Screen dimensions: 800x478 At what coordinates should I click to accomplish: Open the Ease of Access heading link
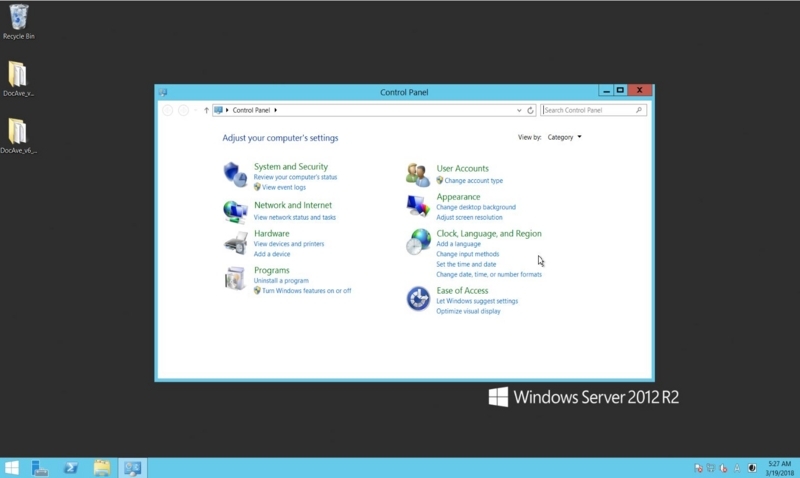462,291
